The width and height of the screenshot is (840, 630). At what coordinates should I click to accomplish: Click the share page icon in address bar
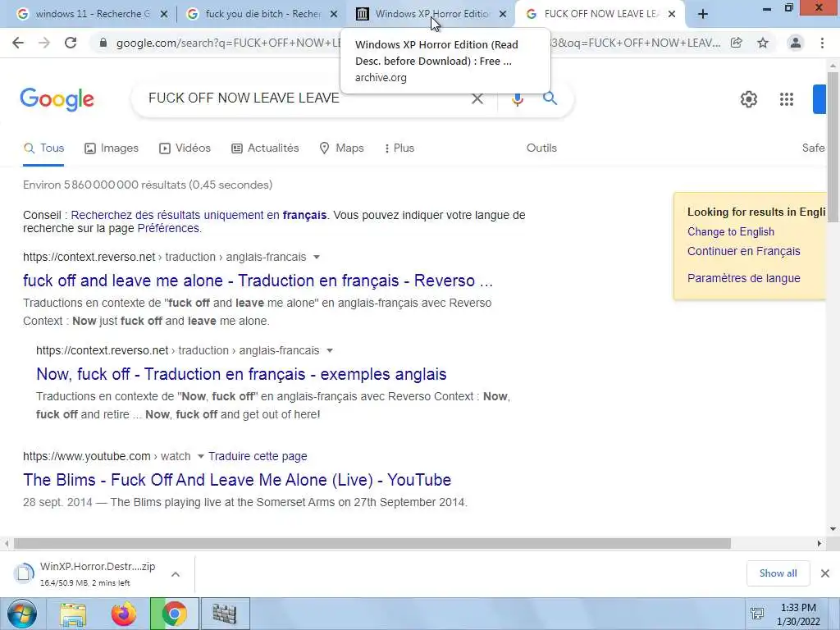tap(737, 43)
